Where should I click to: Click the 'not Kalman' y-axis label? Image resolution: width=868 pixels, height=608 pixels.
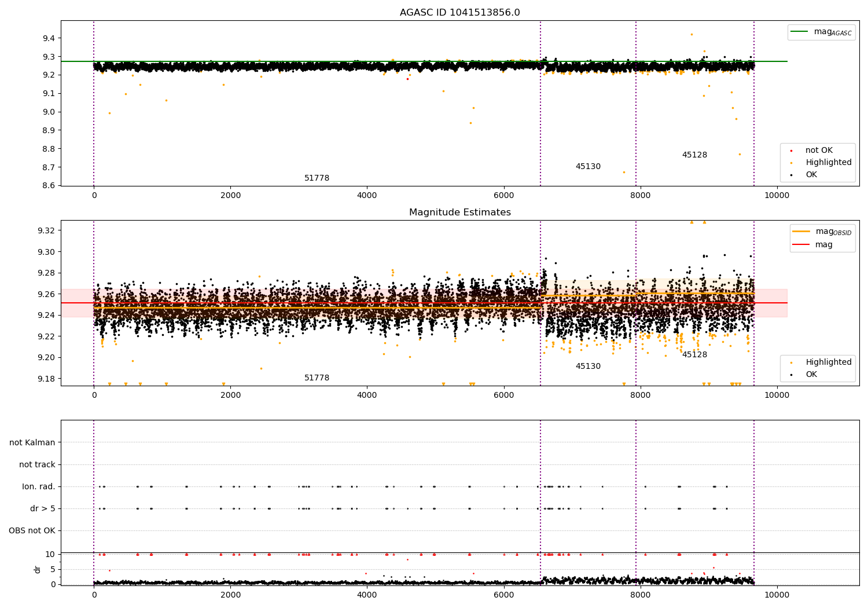tap(32, 443)
